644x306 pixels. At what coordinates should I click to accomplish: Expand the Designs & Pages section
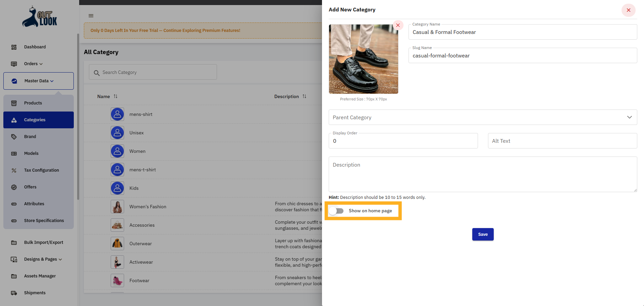click(x=60, y=259)
